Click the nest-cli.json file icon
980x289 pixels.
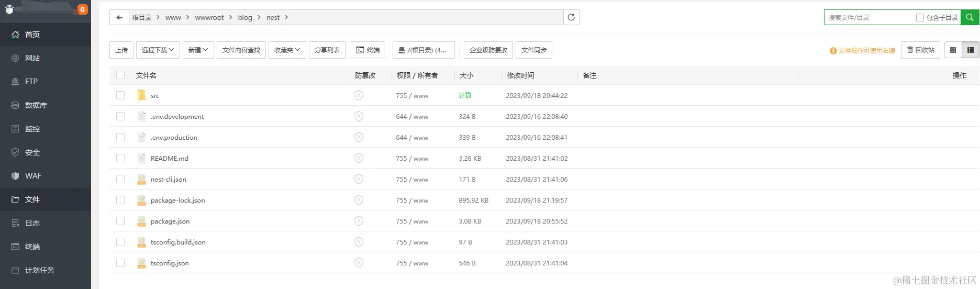[141, 179]
